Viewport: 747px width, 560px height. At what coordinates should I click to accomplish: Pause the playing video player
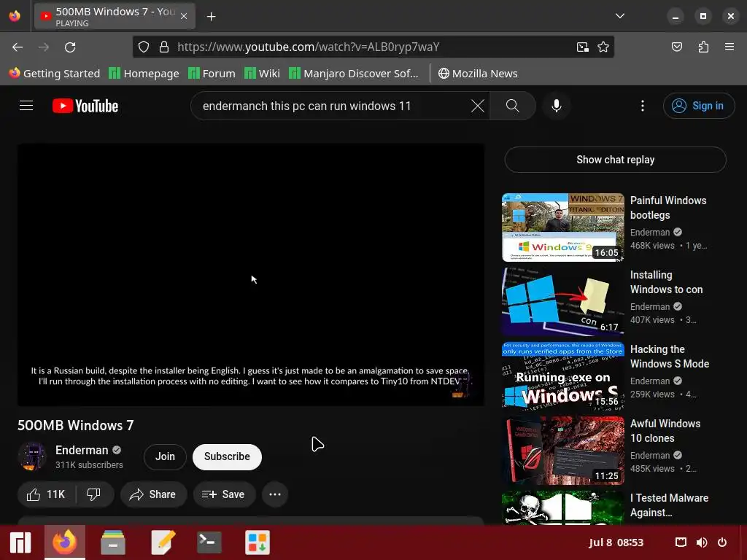tap(251, 275)
